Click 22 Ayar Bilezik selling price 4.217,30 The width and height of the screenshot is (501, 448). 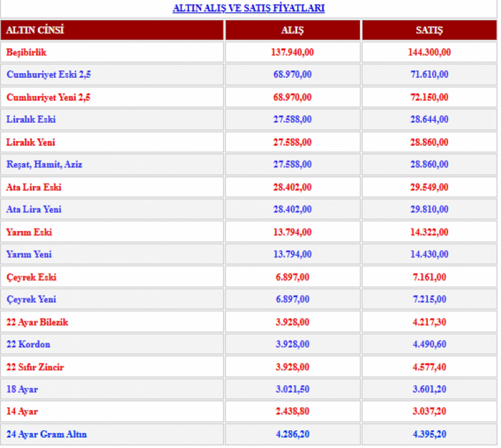[429, 322]
